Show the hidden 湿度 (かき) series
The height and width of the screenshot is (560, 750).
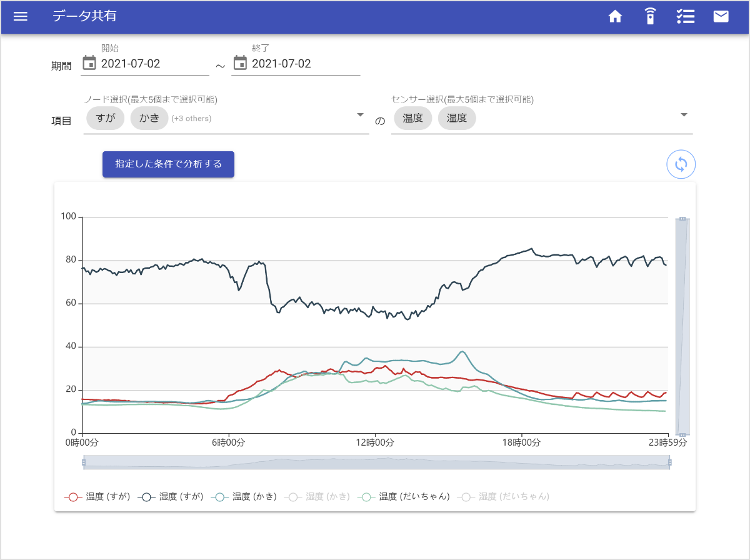(317, 497)
